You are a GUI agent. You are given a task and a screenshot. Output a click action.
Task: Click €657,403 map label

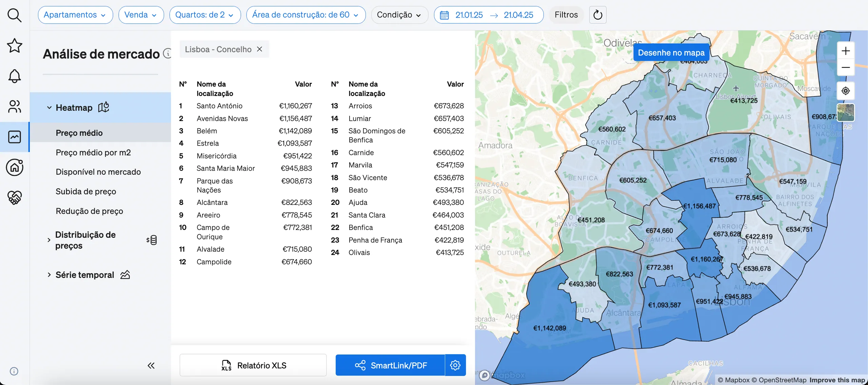[662, 118]
